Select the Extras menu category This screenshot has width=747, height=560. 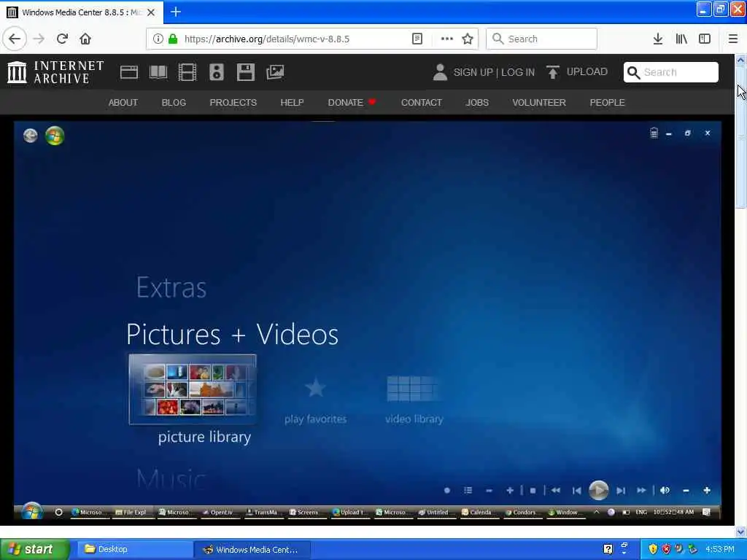pos(171,287)
